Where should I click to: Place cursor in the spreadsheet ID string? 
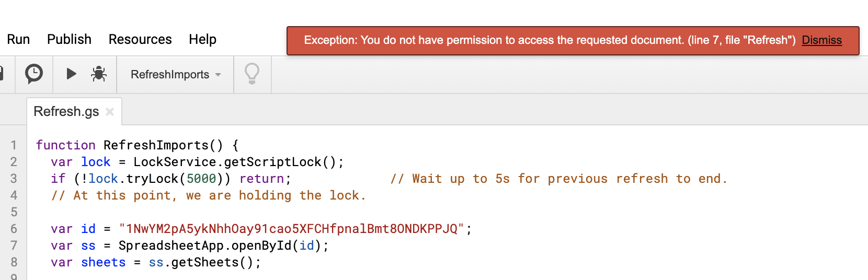coord(291,229)
